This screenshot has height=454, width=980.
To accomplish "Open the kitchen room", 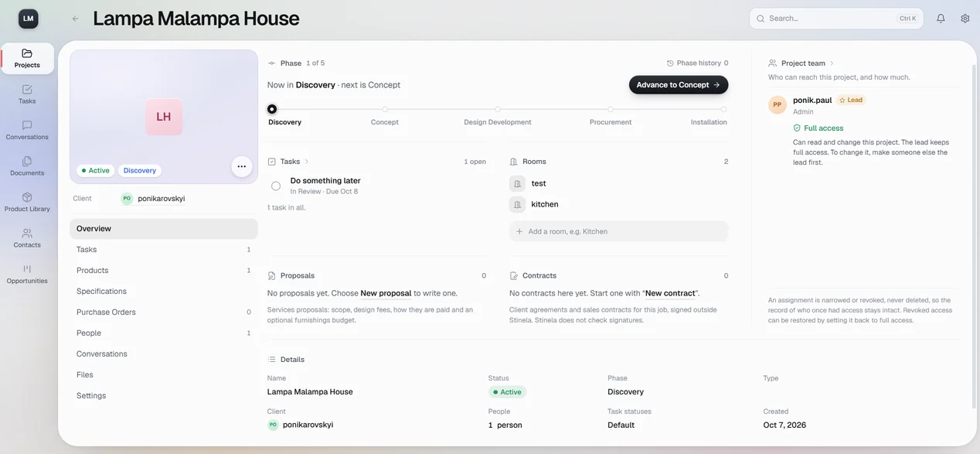I will 545,204.
